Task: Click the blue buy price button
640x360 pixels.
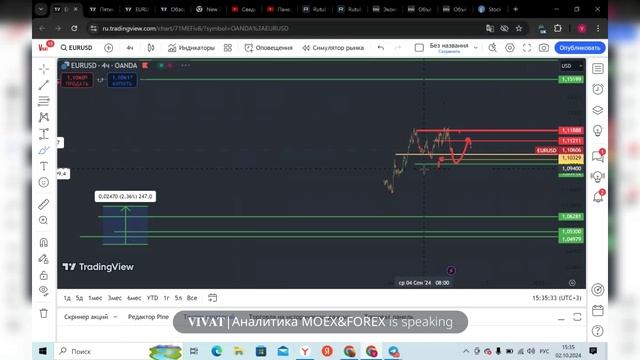Action: tap(122, 80)
